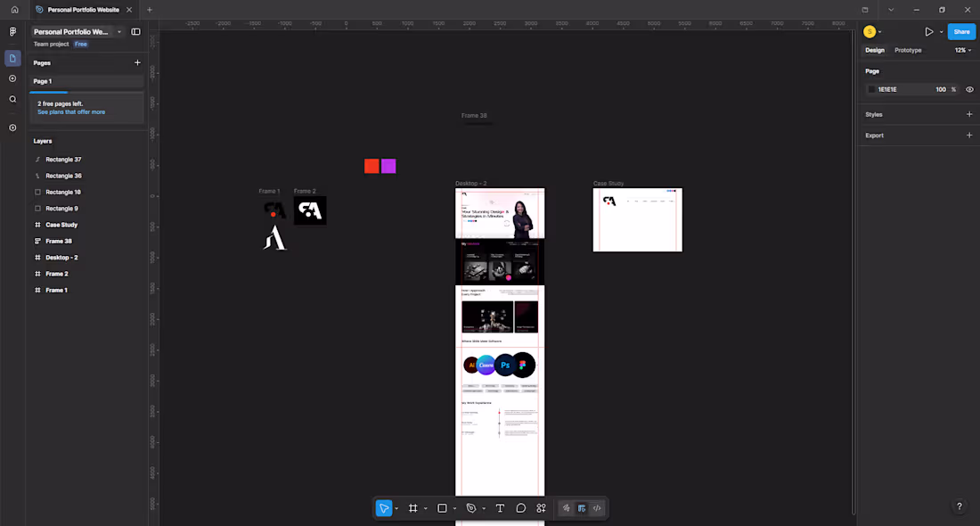The image size is (980, 526).
Task: Select the Frame tool
Action: [413, 508]
